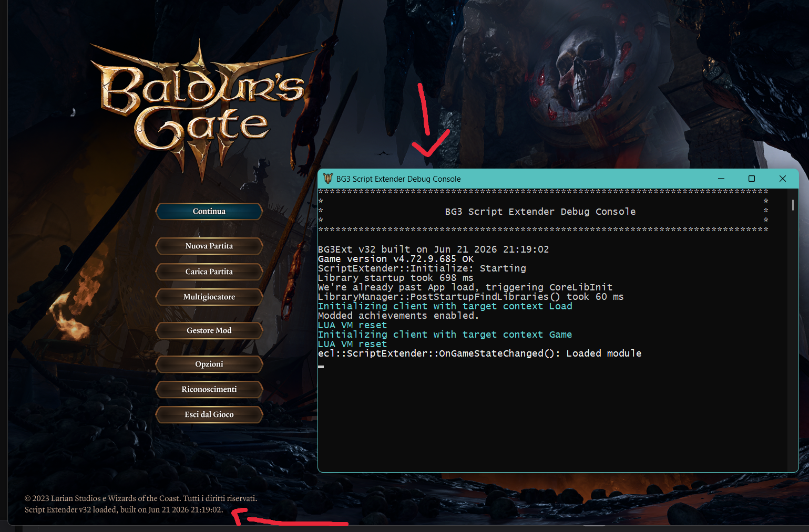Select Esci dal Gioco to quit
Image resolution: width=809 pixels, height=532 pixels.
(x=209, y=414)
